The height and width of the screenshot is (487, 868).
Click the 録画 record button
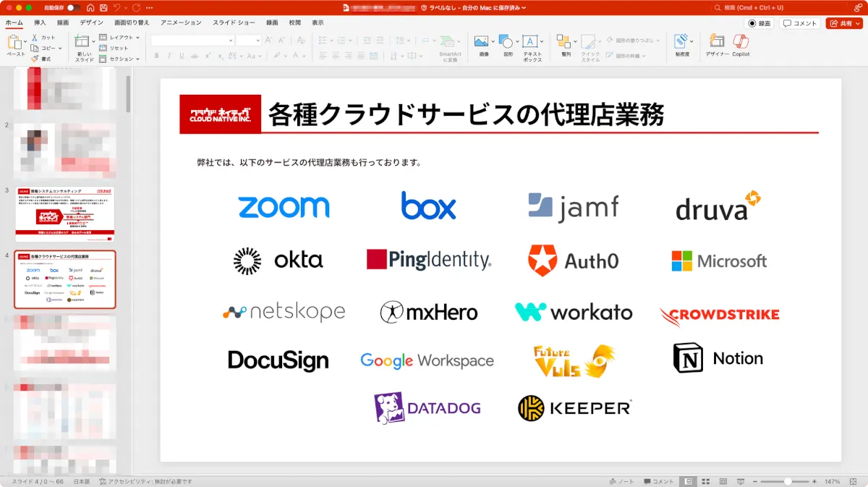click(759, 23)
